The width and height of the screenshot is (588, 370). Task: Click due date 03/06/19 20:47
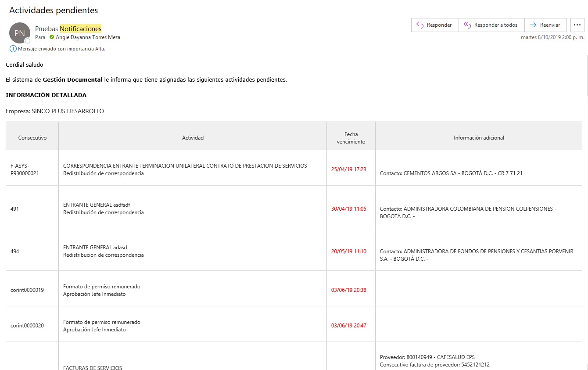tap(348, 326)
